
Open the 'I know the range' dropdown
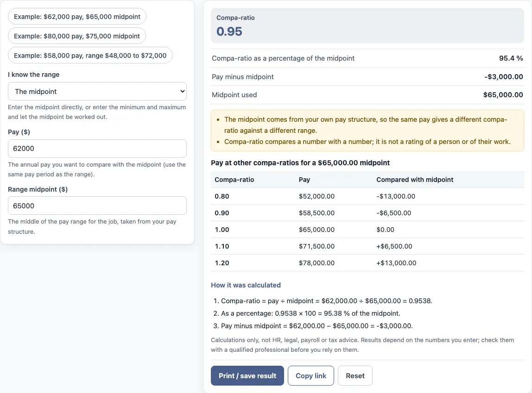(x=97, y=91)
